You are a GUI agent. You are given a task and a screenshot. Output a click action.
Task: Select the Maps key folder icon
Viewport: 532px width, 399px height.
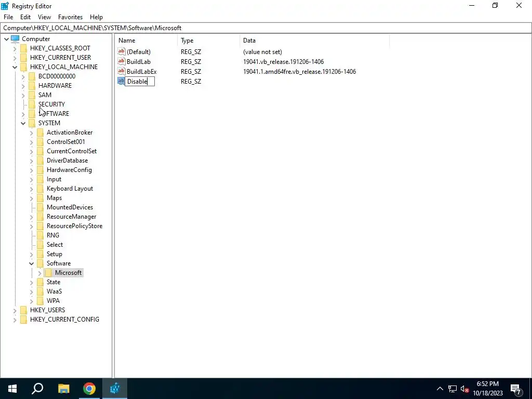pos(40,198)
